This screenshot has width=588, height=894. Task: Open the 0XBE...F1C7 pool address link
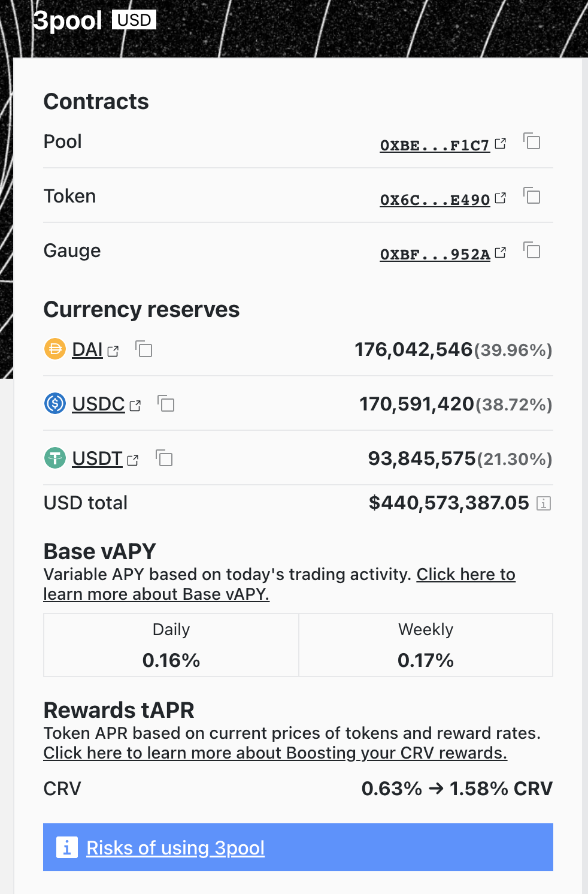[435, 146]
